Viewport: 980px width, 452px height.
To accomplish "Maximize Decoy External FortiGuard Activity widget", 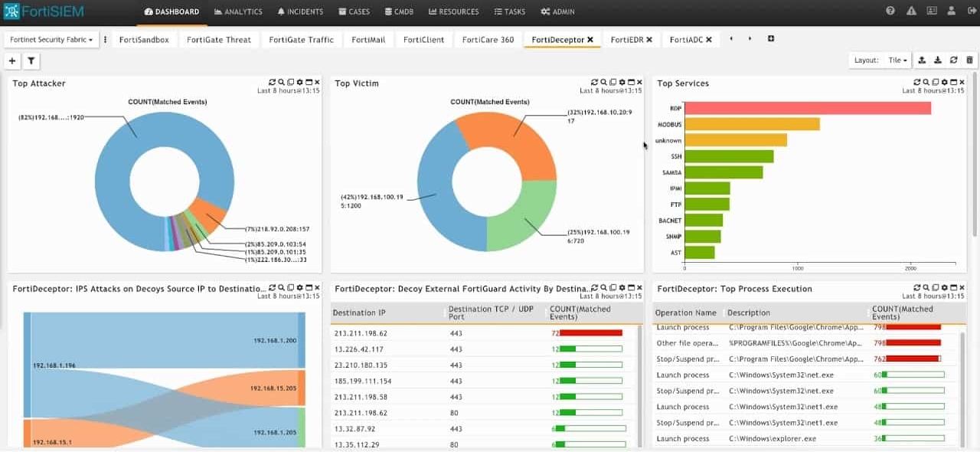I will coord(631,287).
